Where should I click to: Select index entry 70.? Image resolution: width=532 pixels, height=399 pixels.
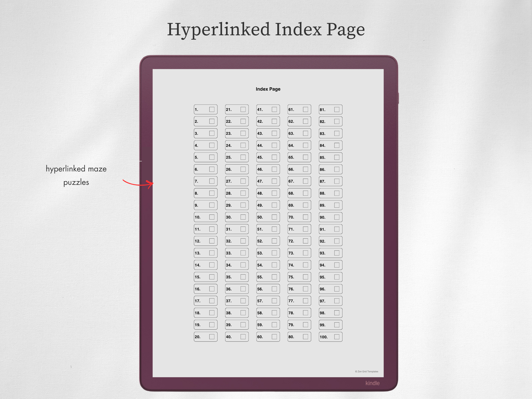[299, 217]
